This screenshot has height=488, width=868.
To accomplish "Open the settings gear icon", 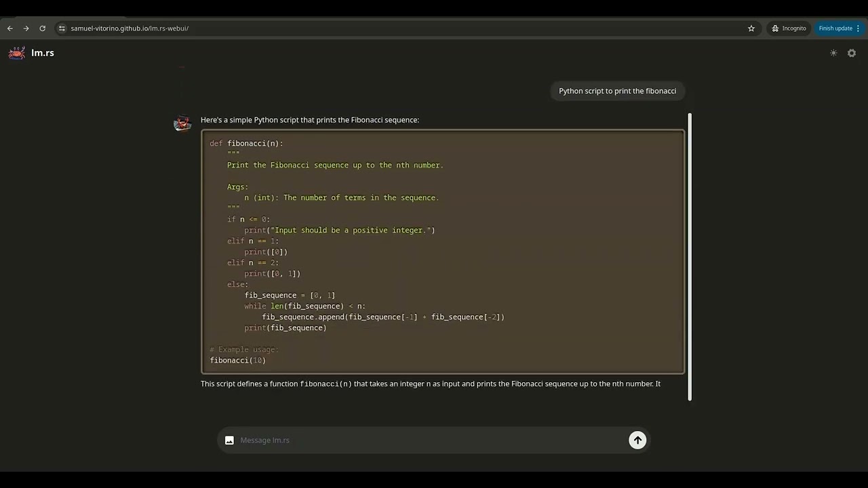I will 852,53.
